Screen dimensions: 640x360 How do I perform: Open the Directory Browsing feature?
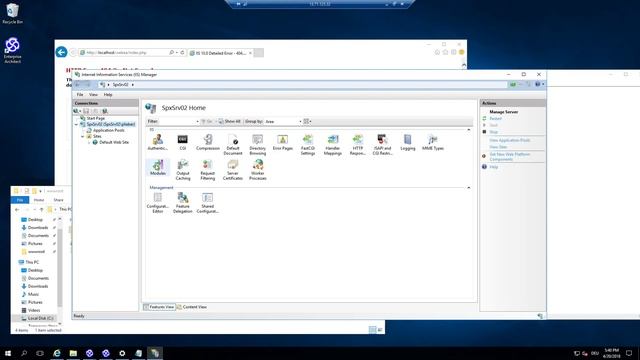click(x=258, y=145)
